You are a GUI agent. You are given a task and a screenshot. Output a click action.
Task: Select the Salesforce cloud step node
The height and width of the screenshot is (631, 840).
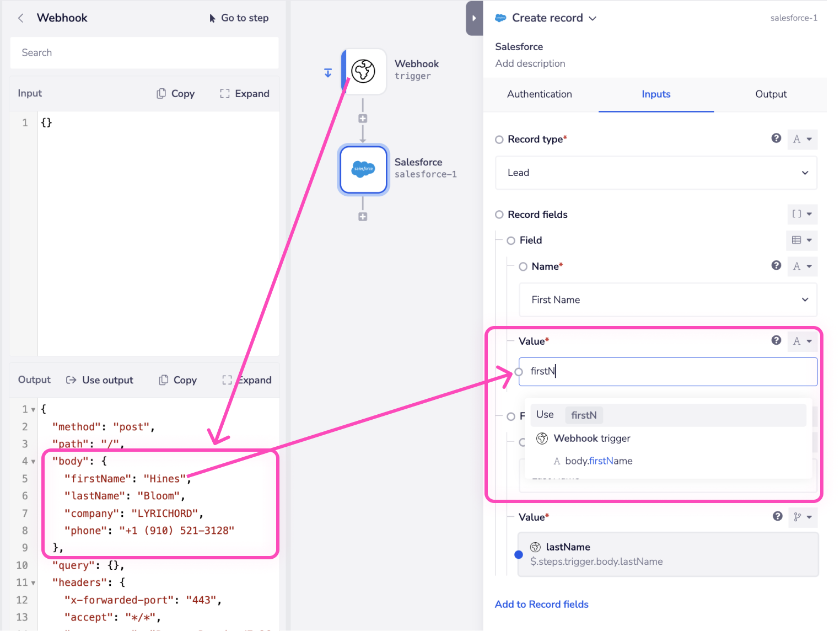click(x=363, y=169)
